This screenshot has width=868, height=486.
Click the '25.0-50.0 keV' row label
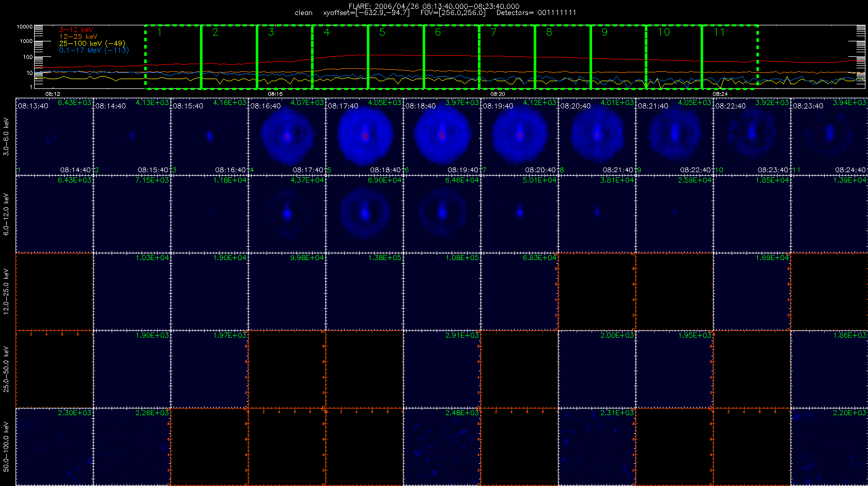pyautogui.click(x=6, y=369)
